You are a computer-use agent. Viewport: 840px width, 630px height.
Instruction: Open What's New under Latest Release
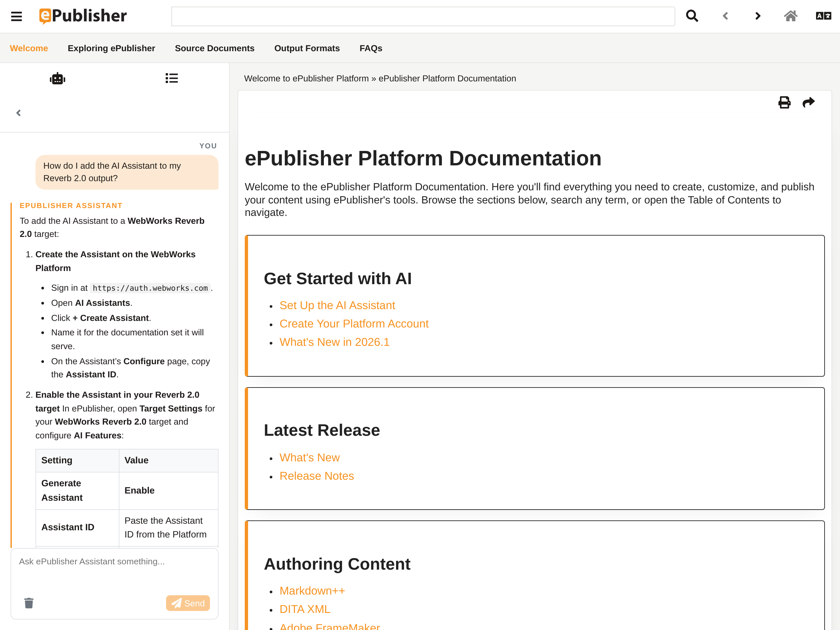(309, 457)
